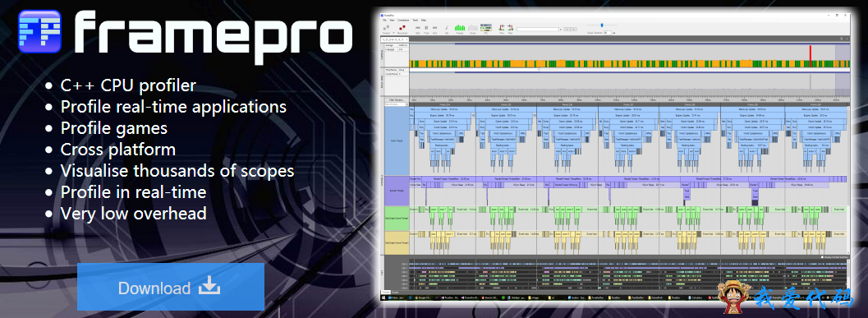868x318 pixels.
Task: Click the FramePro logo icon
Action: pyautogui.click(x=39, y=31)
